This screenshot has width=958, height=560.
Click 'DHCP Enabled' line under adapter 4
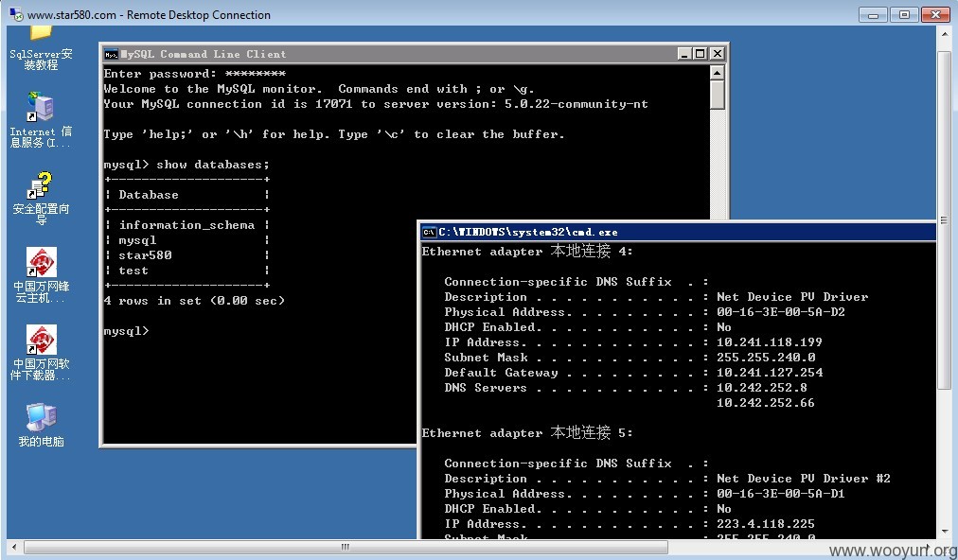click(588, 327)
